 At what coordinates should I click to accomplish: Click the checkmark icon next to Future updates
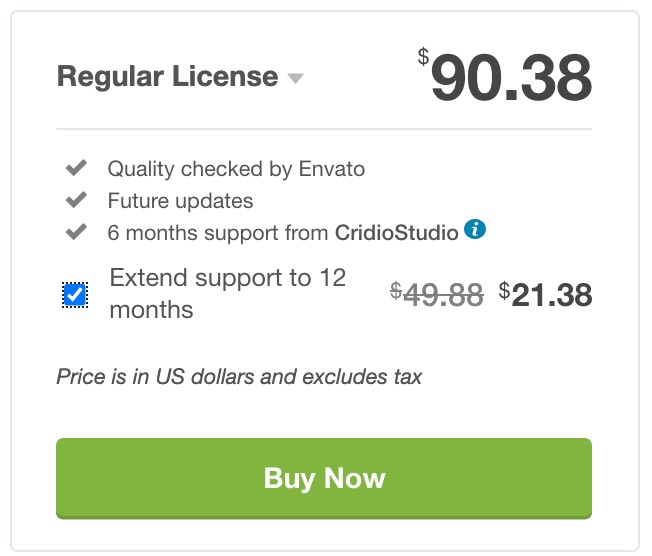pyautogui.click(x=77, y=200)
